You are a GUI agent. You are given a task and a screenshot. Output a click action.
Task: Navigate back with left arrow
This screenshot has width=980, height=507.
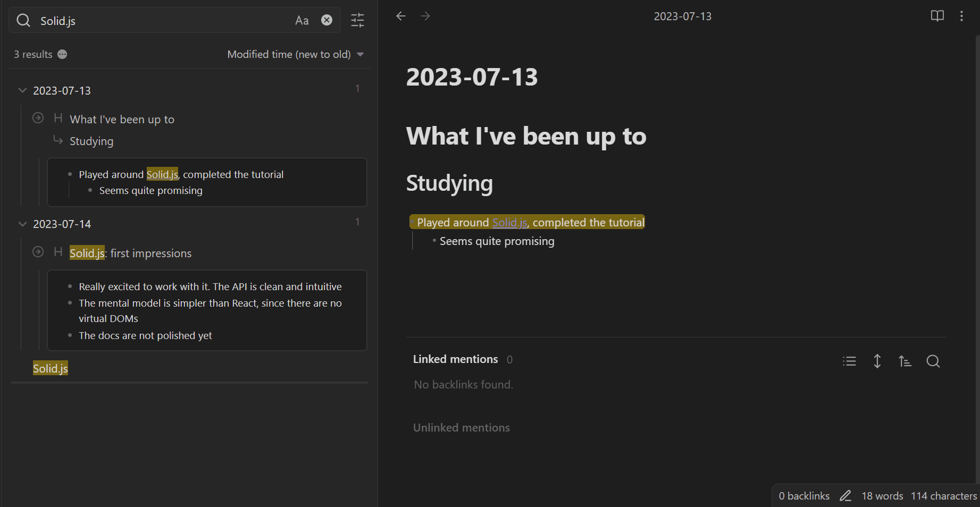pyautogui.click(x=401, y=16)
